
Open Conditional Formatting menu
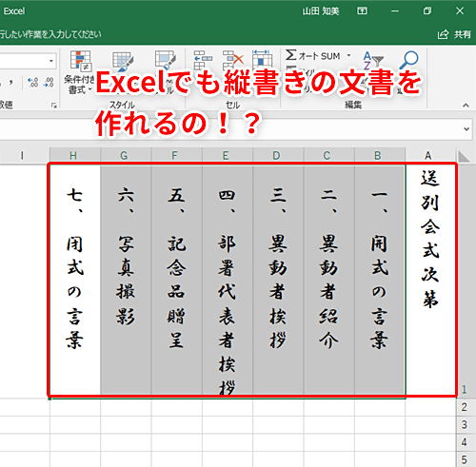tap(80, 72)
